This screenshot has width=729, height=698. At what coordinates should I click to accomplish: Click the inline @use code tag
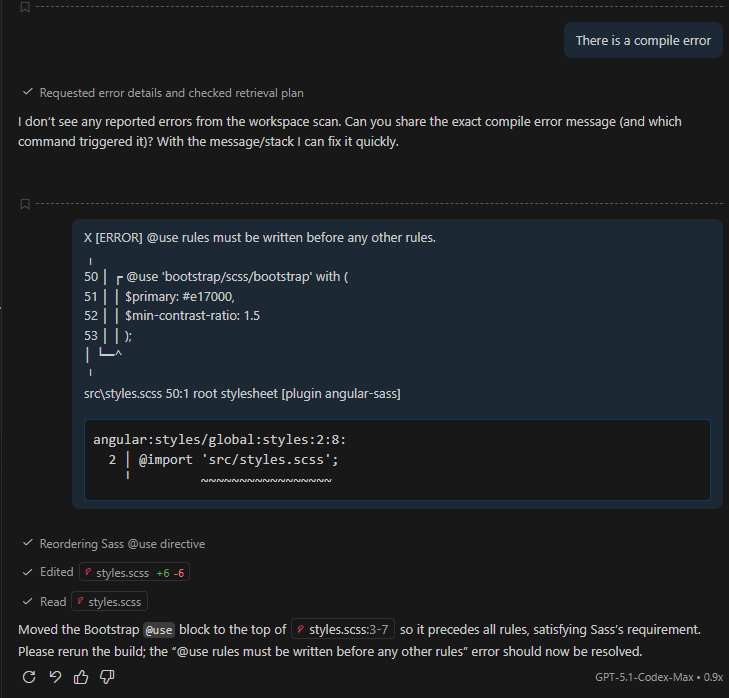click(158, 630)
